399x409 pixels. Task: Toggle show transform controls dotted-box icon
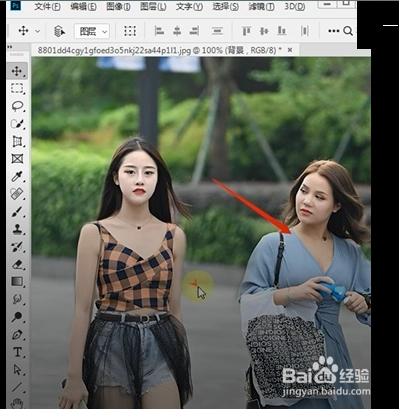[x=130, y=31]
